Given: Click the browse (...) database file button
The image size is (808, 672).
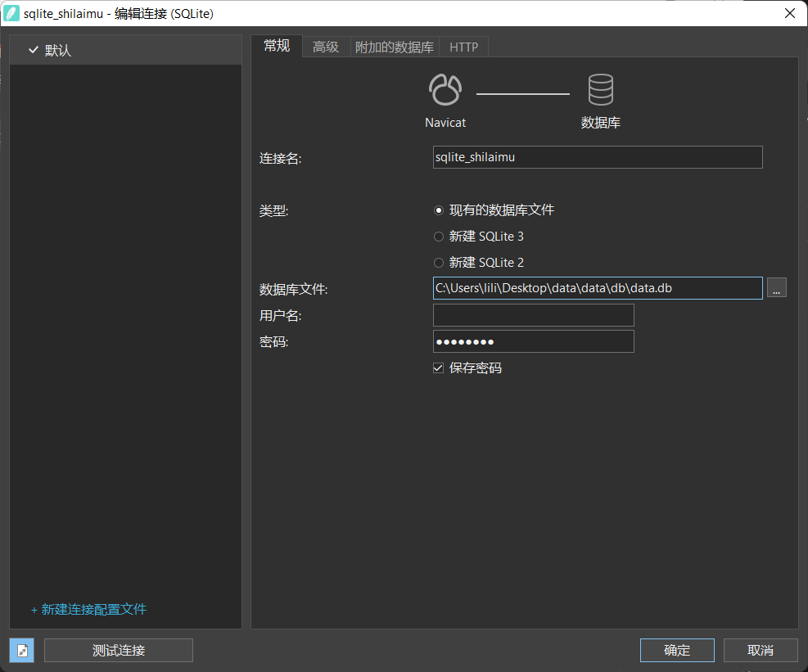Looking at the screenshot, I should 776,288.
